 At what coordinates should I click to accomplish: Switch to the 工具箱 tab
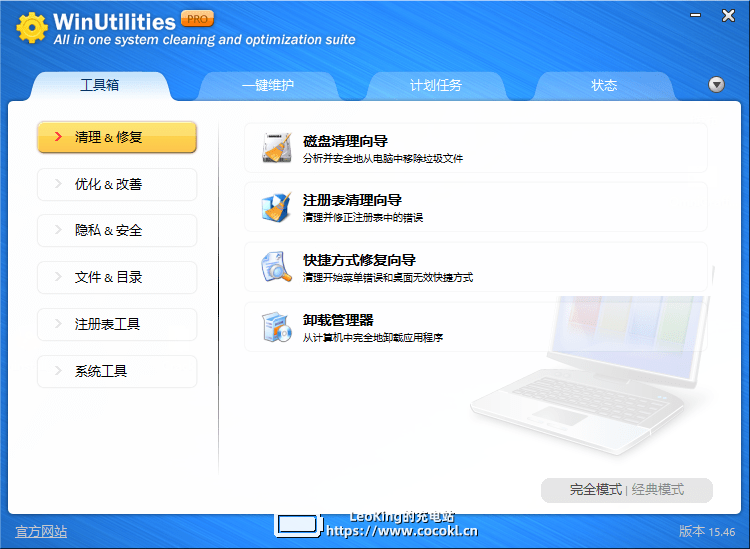[x=99, y=85]
